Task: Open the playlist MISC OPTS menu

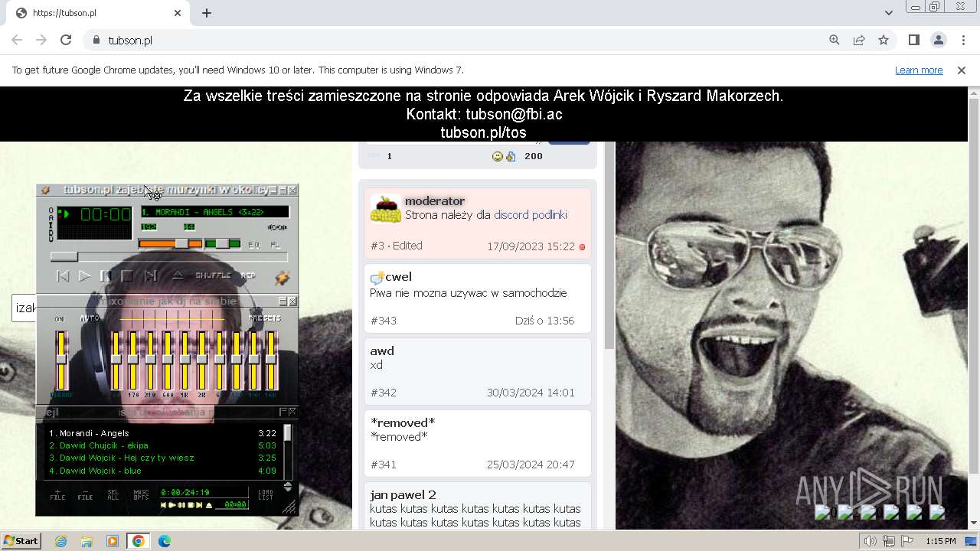Action: click(141, 495)
